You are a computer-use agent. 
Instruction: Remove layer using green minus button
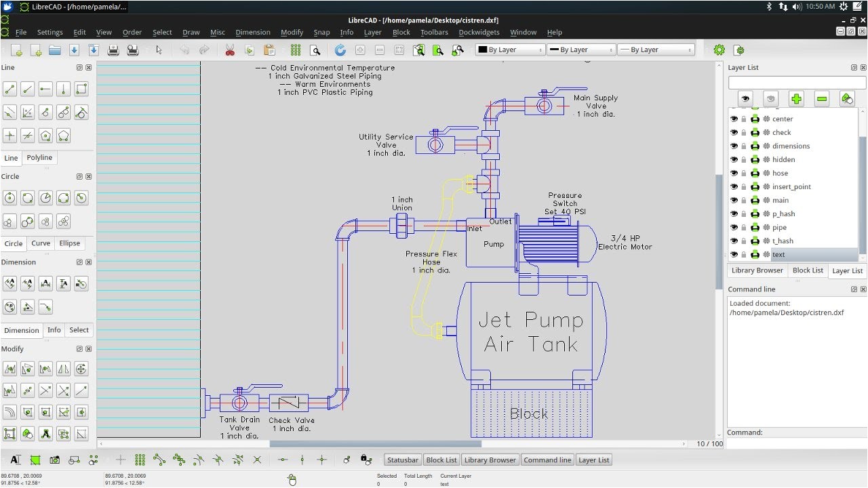click(x=822, y=99)
